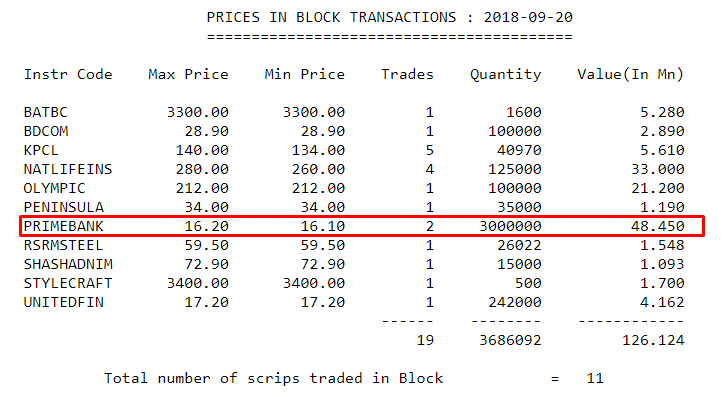Select the total value 126.124
Screen dimensions: 724x397
(x=653, y=340)
